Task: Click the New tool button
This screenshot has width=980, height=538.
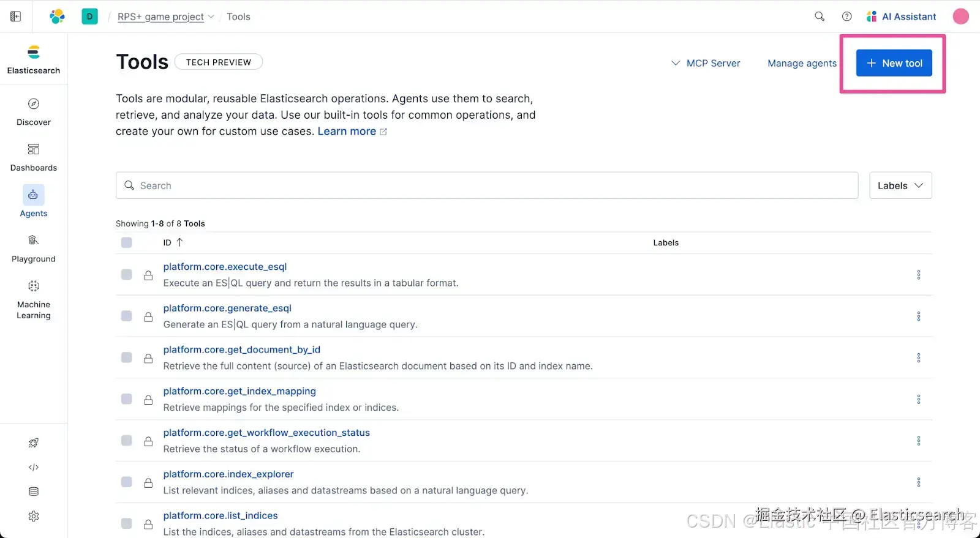Action: pyautogui.click(x=894, y=63)
